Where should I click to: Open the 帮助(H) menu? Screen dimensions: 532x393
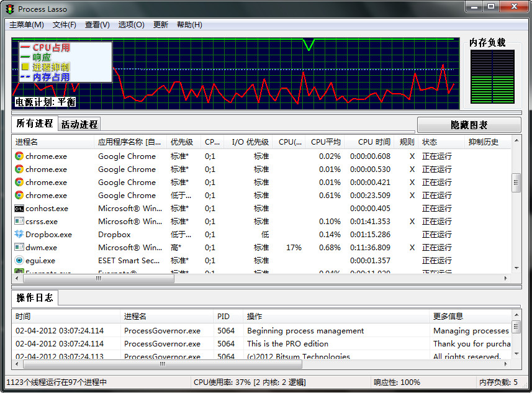point(189,25)
